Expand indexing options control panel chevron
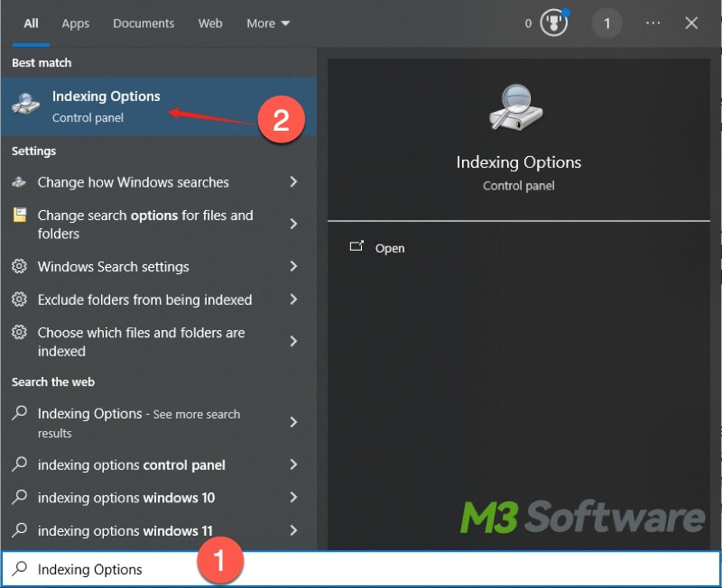This screenshot has width=722, height=588. click(x=293, y=464)
